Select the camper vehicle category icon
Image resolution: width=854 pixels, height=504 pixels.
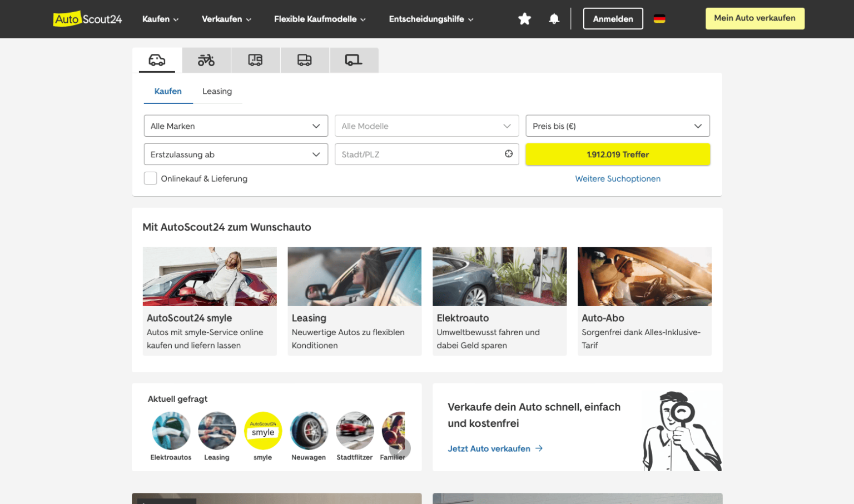255,60
